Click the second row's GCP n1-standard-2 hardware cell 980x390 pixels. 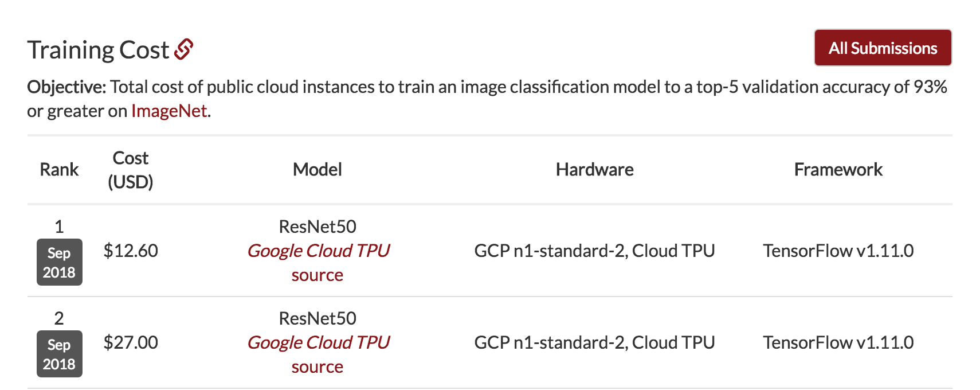(595, 342)
